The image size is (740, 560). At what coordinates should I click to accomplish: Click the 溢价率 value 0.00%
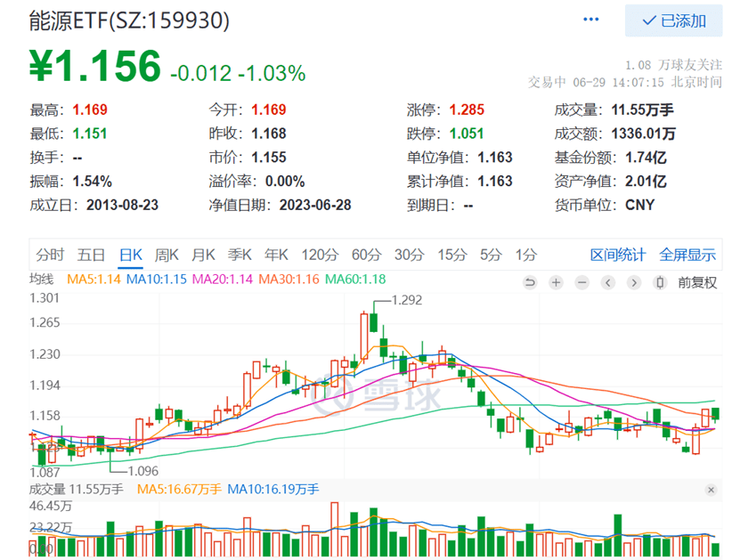pyautogui.click(x=285, y=181)
